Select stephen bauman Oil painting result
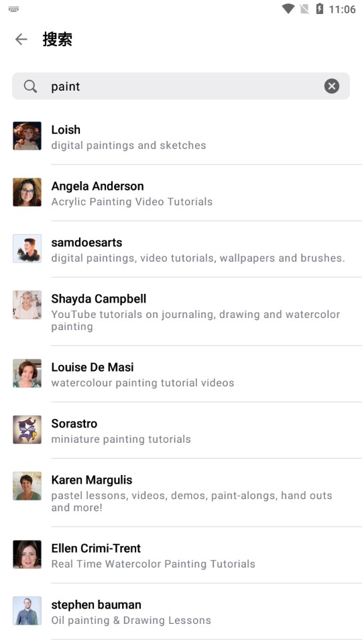The height and width of the screenshot is (644, 362). tap(181, 611)
